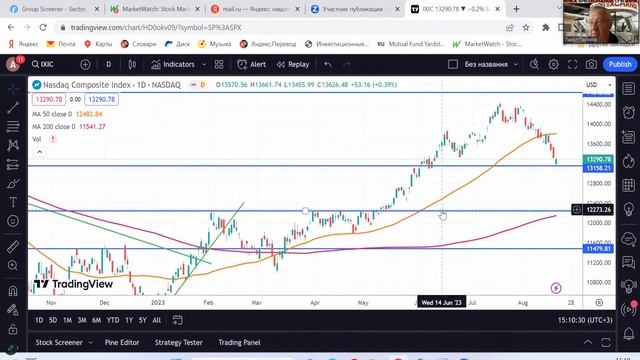The image size is (640, 360).
Task: Select chart layout square icon
Action: point(453,64)
